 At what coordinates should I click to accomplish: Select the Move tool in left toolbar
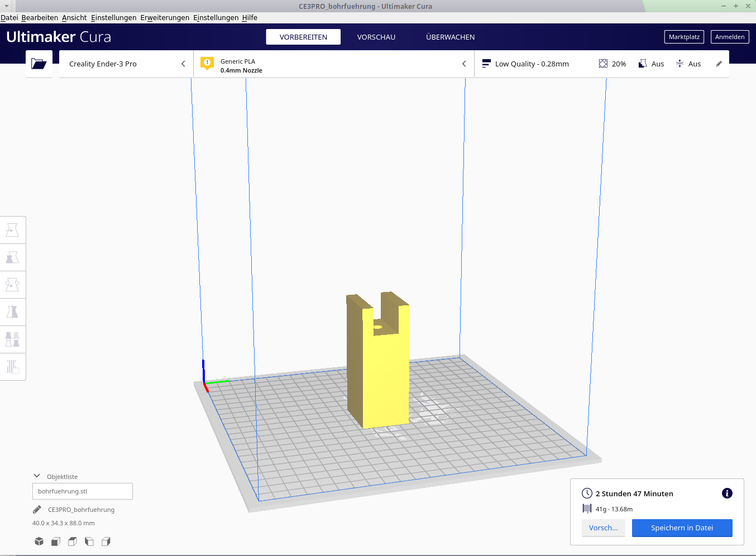point(12,230)
